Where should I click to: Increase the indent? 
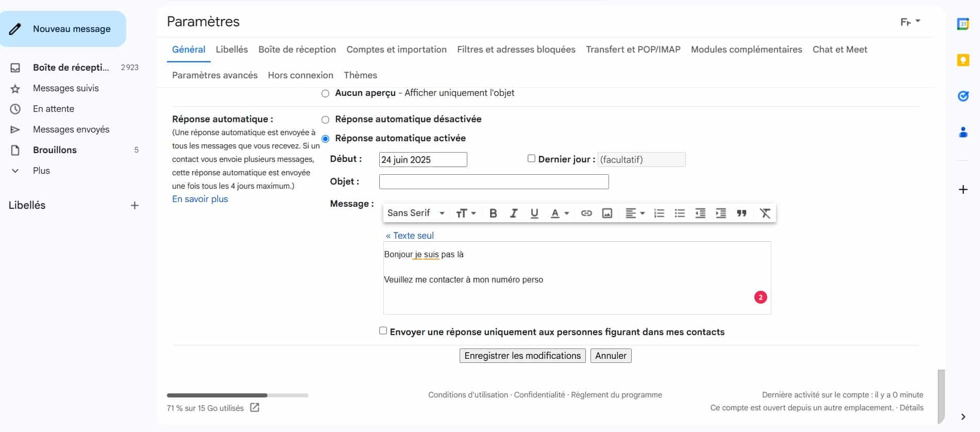coord(721,213)
